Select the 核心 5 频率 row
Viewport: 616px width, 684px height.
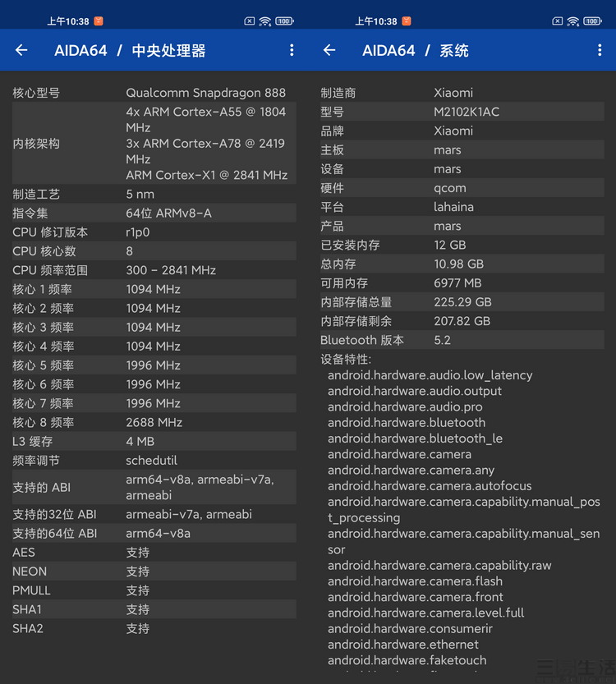[x=154, y=365]
